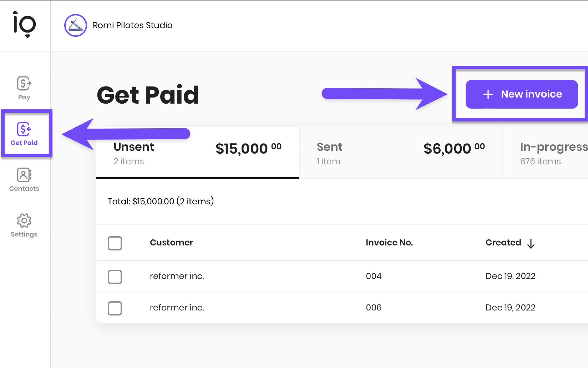Screen dimensions: 588x368
Task: Go to Get Paid in sidebar
Action: [x=24, y=134]
